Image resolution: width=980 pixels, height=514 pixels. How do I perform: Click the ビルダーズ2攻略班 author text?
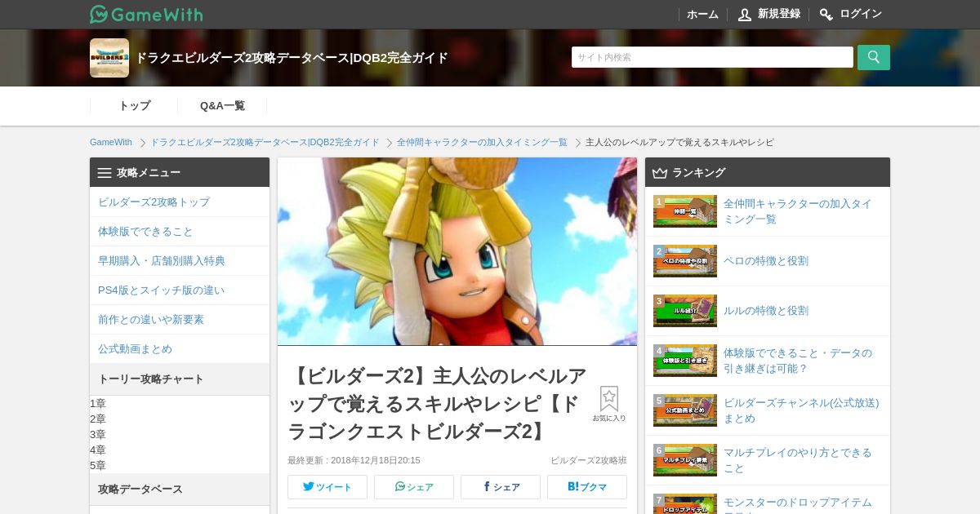pyautogui.click(x=589, y=460)
